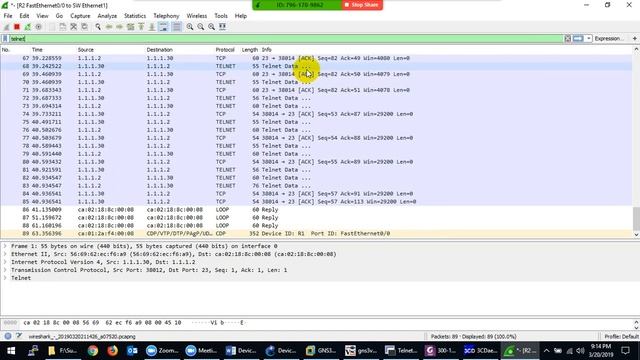Reload the capture file from the toolbar
Screen dimensions: 640x360
pyautogui.click(x=84, y=27)
